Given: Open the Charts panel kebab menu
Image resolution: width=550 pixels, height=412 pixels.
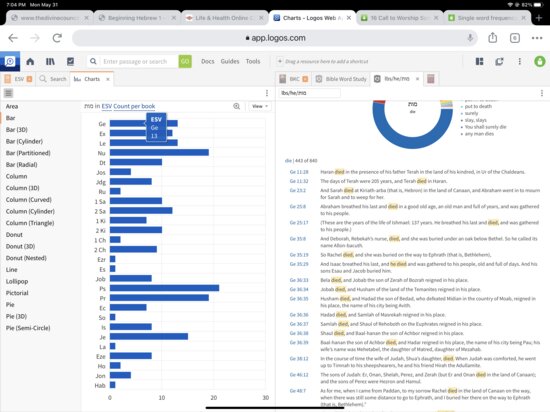Looking at the screenshot, I should point(267,93).
